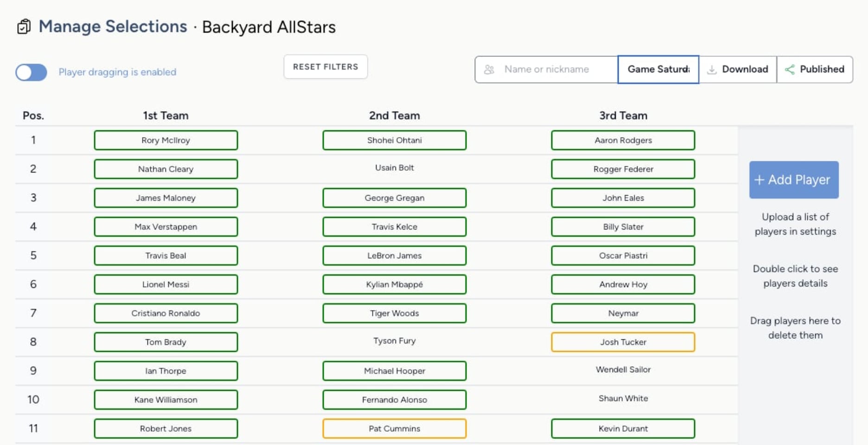Click the plus icon on Add Player
The image size is (868, 445).
759,180
